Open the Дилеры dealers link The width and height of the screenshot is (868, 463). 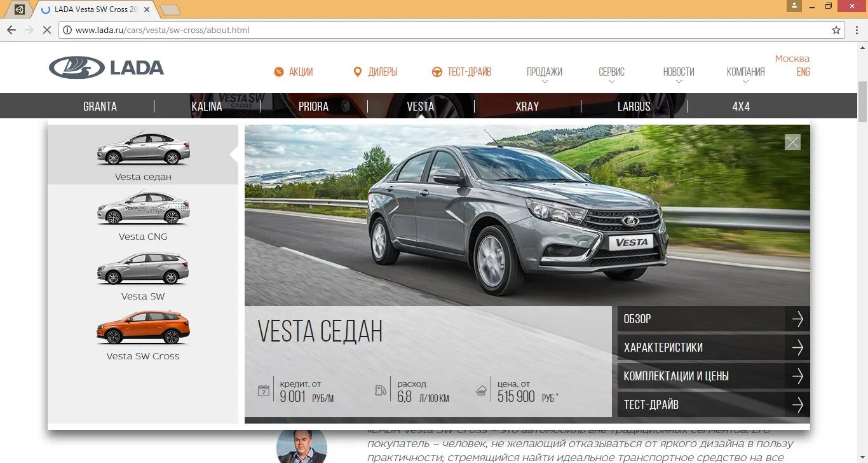[383, 72]
